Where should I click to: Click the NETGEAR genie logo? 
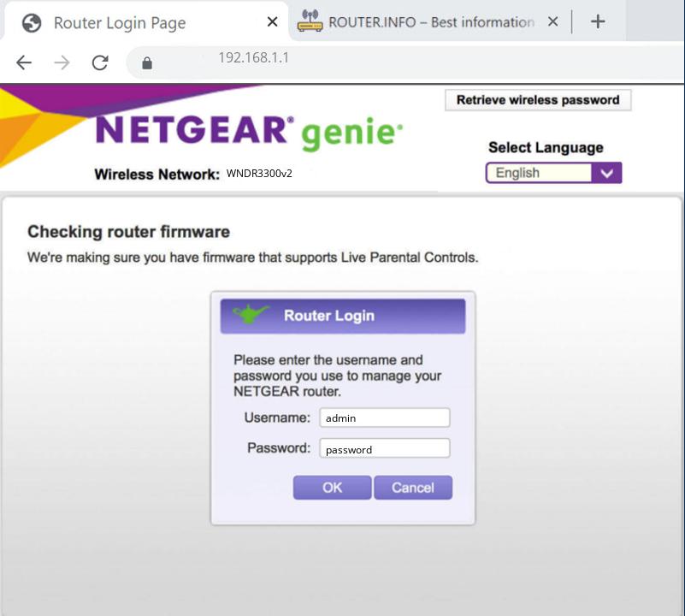[x=249, y=132]
